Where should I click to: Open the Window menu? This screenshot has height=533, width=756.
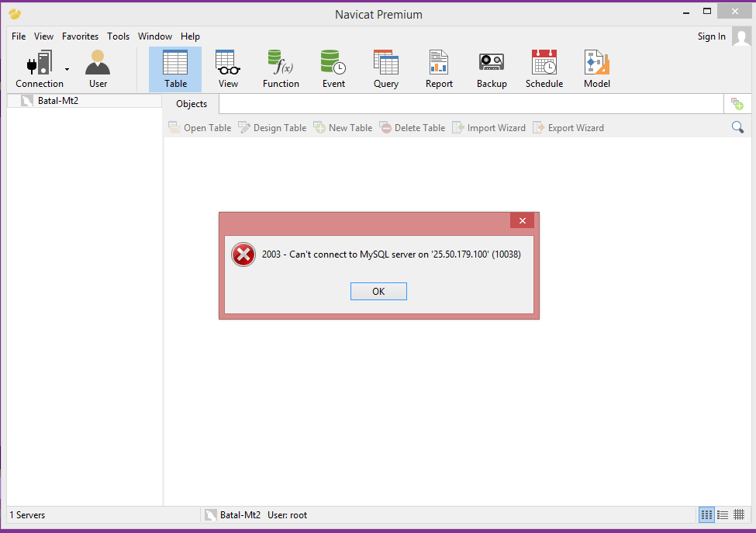[155, 36]
